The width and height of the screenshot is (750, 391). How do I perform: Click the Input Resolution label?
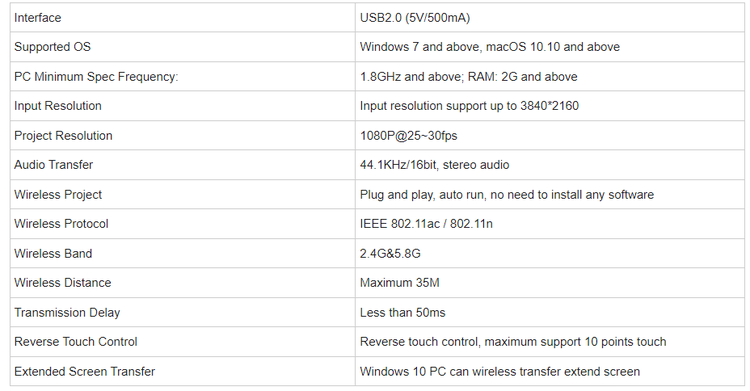(58, 106)
